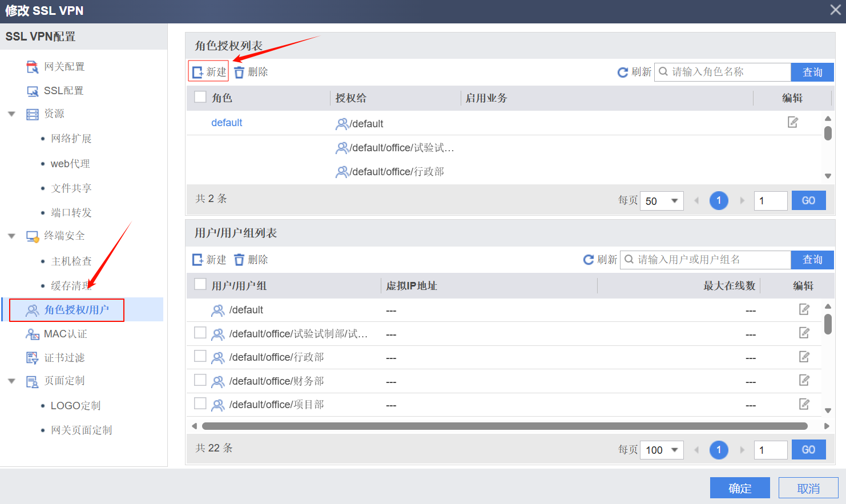The width and height of the screenshot is (846, 504).
Task: Refresh the user/user group list
Action: pos(589,260)
